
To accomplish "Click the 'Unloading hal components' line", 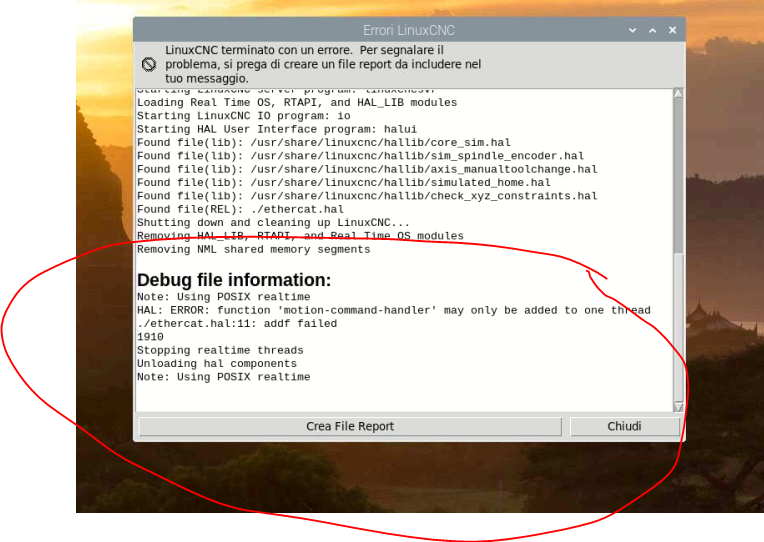I will pos(217,364).
